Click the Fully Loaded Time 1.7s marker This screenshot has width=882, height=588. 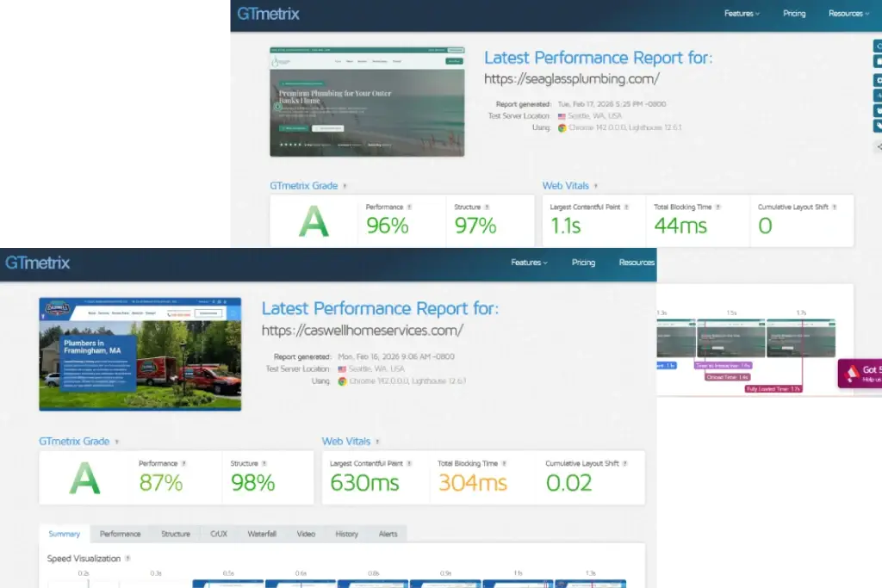(x=773, y=389)
